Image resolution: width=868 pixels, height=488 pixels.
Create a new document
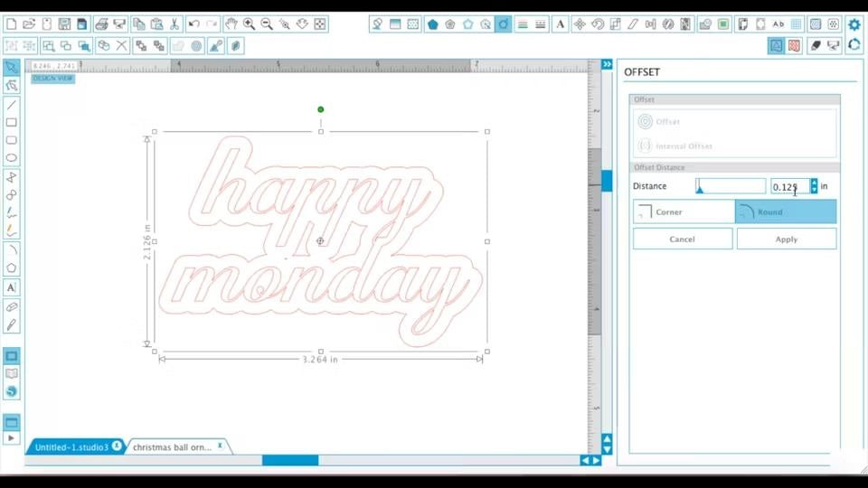pyautogui.click(x=11, y=23)
